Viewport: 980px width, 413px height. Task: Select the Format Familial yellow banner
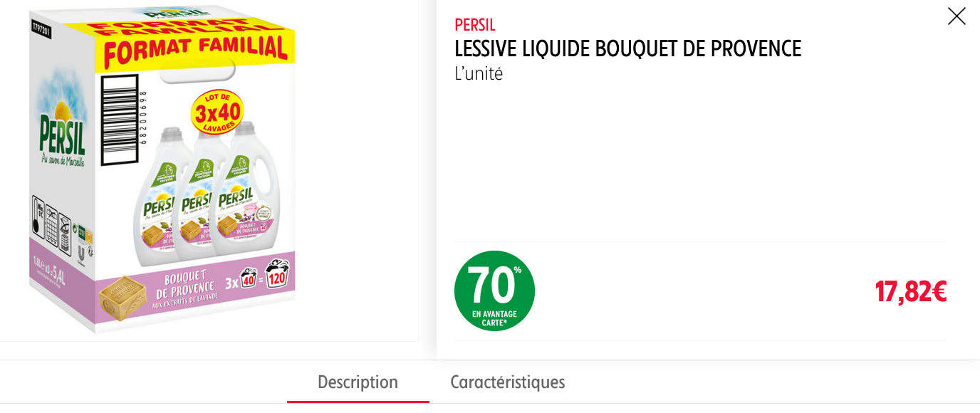197,48
